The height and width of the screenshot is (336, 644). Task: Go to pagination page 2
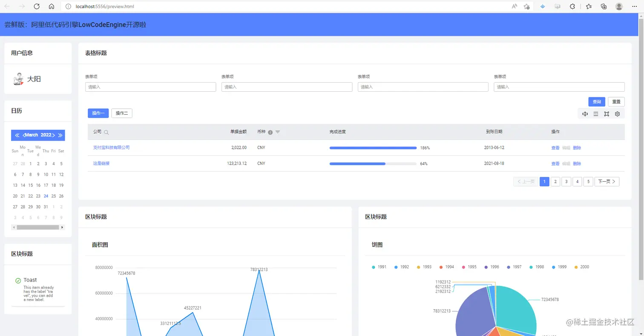(555, 182)
